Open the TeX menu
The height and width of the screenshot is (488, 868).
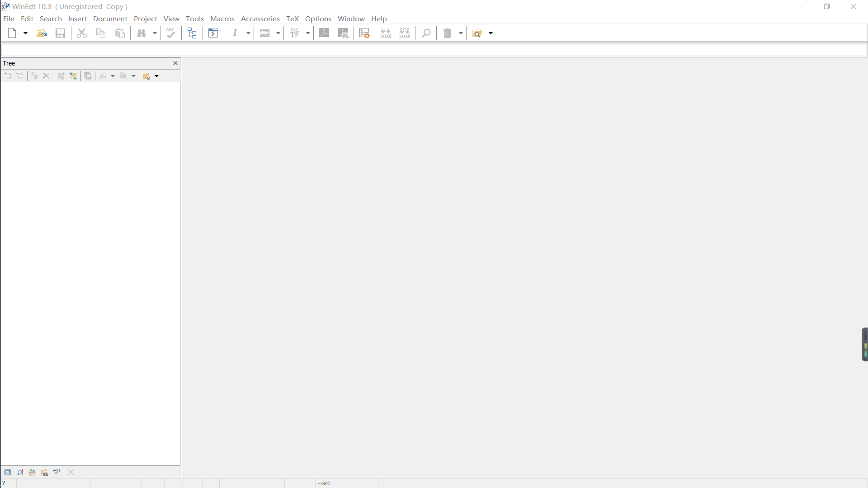(x=292, y=19)
